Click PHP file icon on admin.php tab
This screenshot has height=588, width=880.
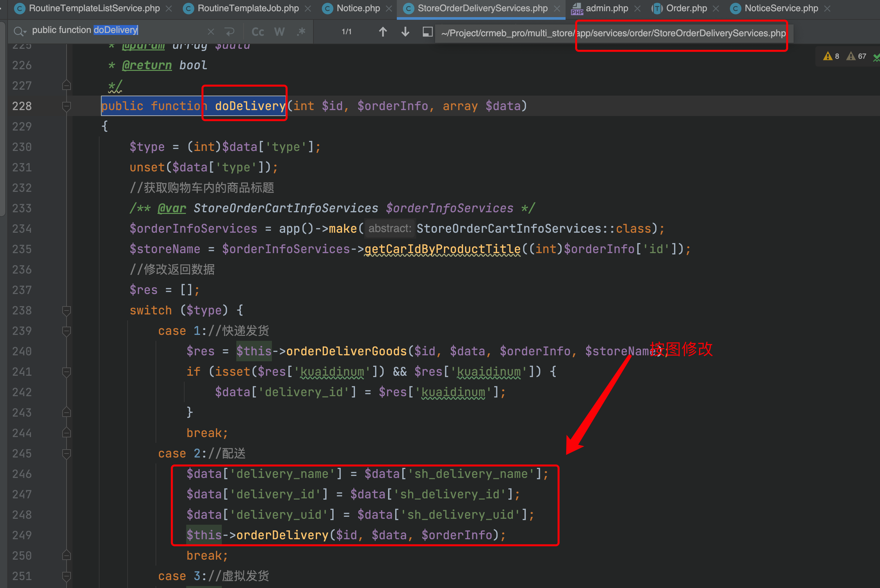(x=577, y=9)
